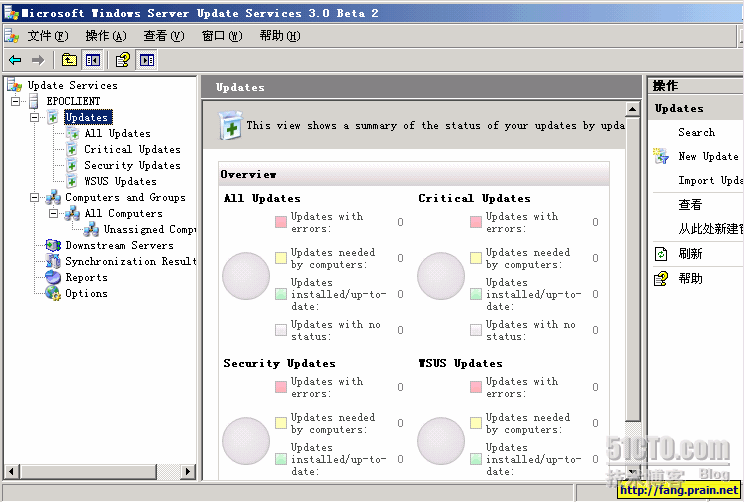Select Options in the tree
The image size is (744, 502).
pyautogui.click(x=86, y=293)
